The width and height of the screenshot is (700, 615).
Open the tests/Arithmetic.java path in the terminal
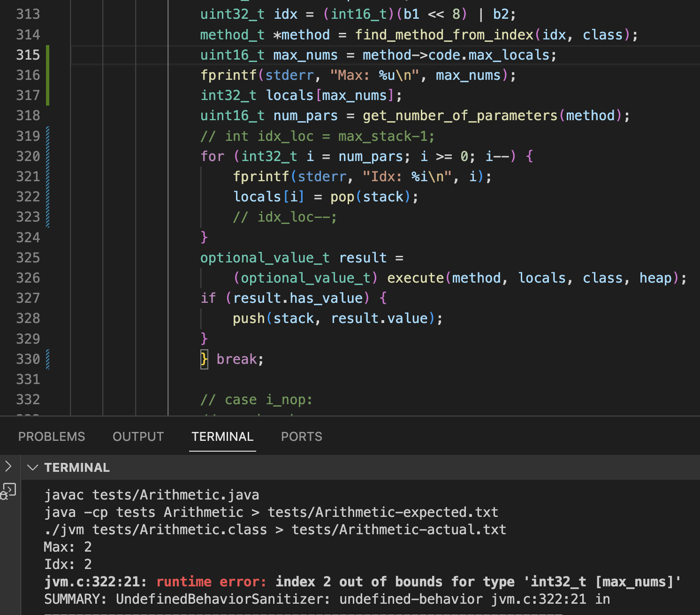pyautogui.click(x=175, y=495)
